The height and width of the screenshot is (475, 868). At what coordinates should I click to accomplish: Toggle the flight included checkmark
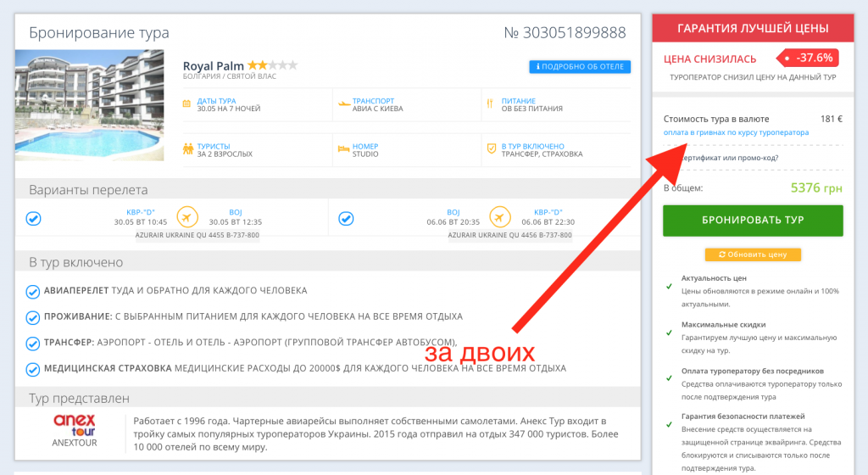point(33,291)
